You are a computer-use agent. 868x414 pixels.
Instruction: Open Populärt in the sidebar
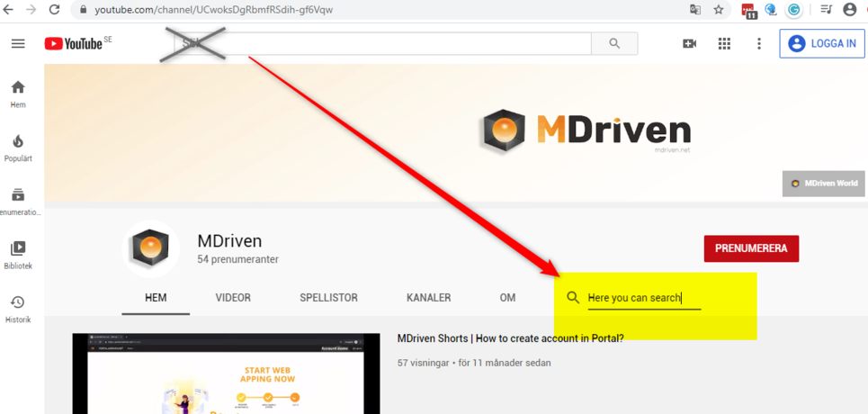tap(18, 148)
